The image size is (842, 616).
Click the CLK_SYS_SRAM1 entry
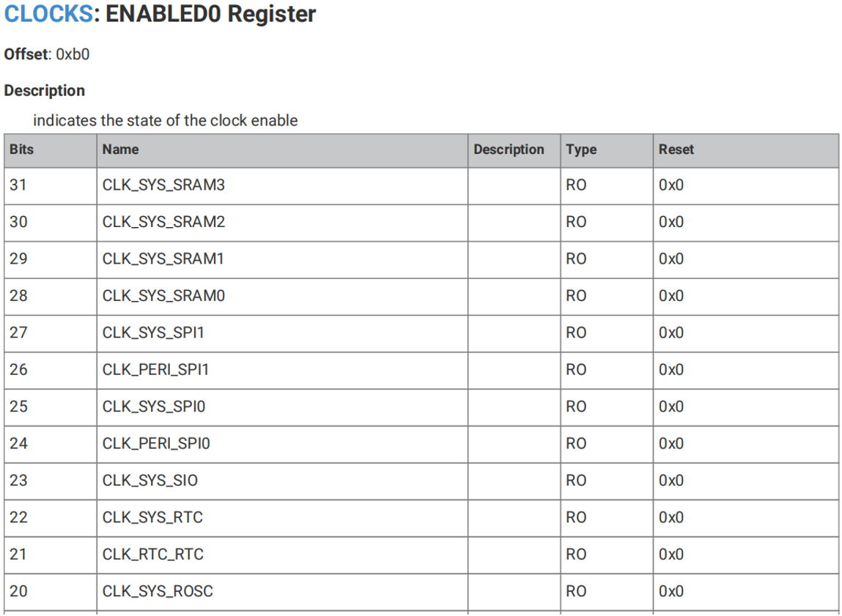[x=163, y=259]
